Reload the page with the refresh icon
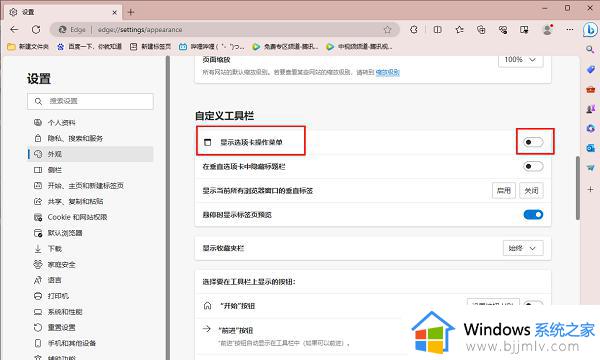 pos(36,29)
